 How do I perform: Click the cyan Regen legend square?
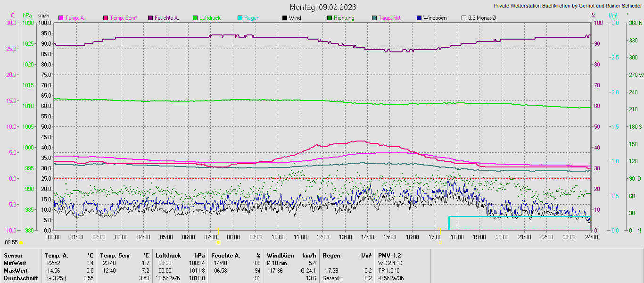pyautogui.click(x=240, y=18)
